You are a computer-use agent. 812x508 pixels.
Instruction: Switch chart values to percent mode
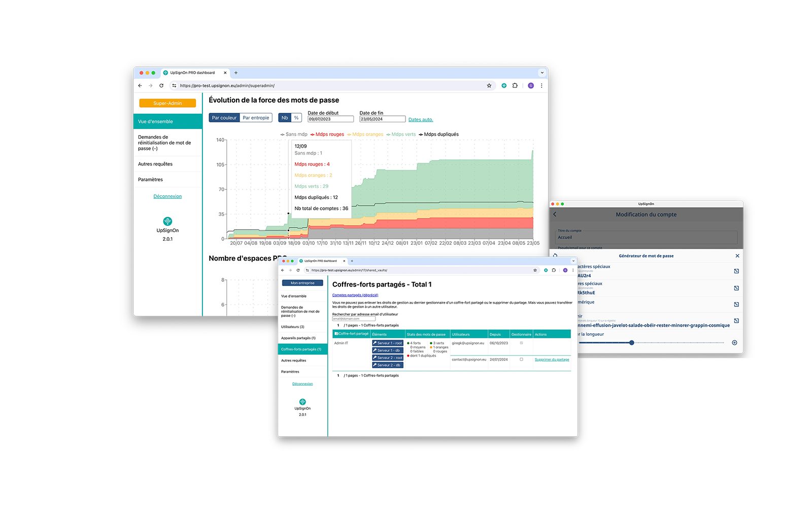(296, 118)
